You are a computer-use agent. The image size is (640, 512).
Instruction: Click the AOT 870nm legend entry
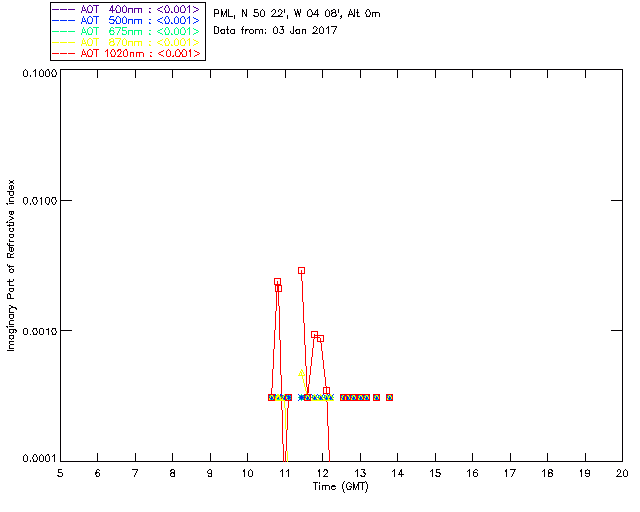[x=127, y=42]
